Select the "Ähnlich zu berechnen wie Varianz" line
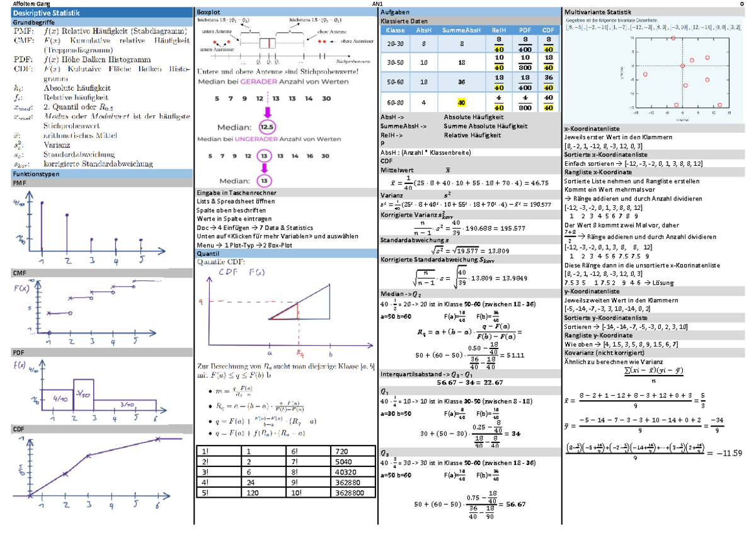This screenshot has height=535, width=756. [x=614, y=362]
